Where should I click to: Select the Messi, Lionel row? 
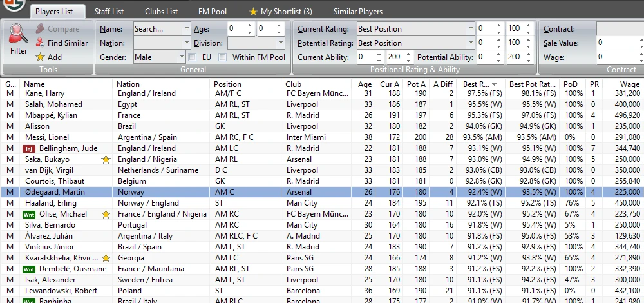click(322, 137)
